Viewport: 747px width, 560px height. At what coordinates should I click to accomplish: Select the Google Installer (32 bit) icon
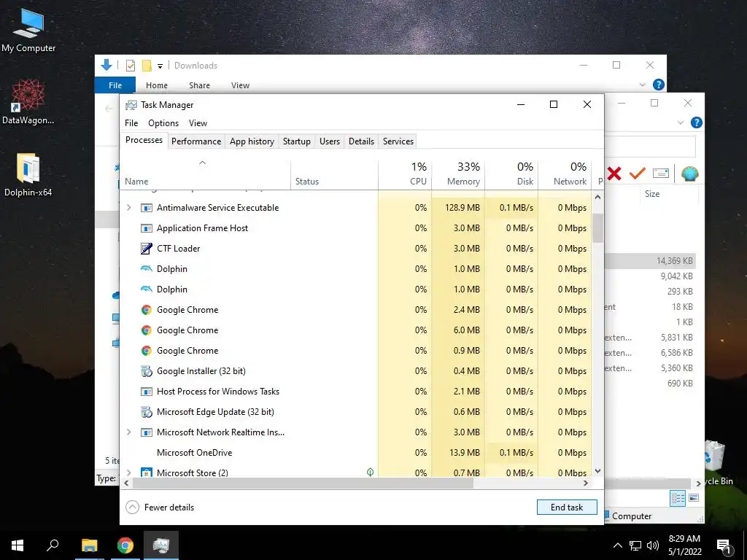coord(146,371)
